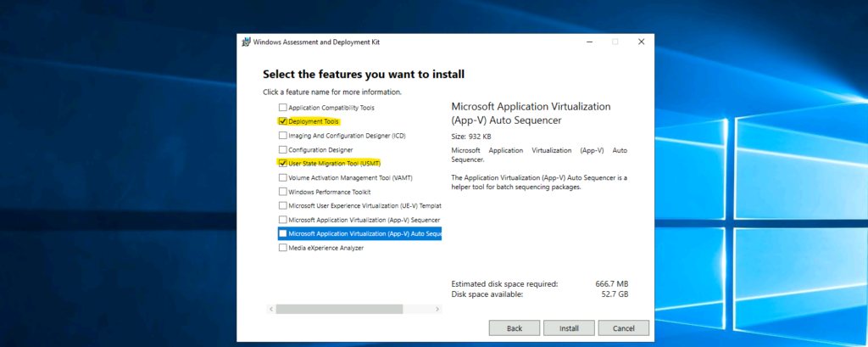Select User State Migration Tool (USMT) label
Screen dimensions: 868x347
334,164
